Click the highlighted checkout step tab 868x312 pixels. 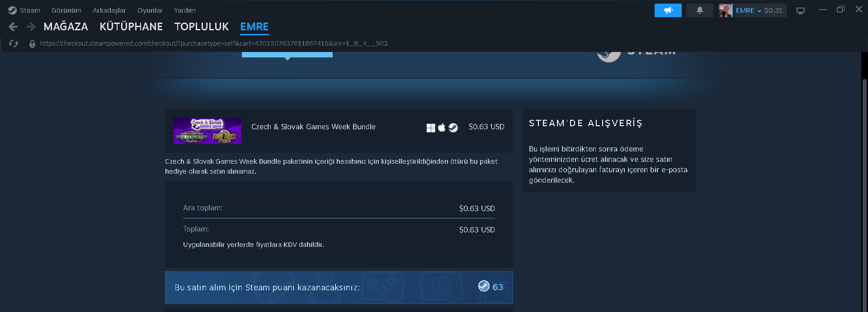pos(287,55)
